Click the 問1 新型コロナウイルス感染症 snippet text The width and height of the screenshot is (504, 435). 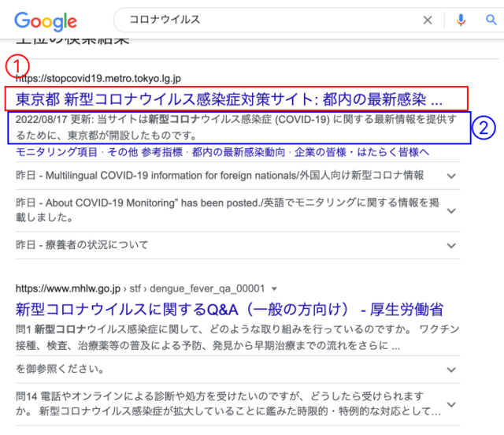pyautogui.click(x=238, y=337)
